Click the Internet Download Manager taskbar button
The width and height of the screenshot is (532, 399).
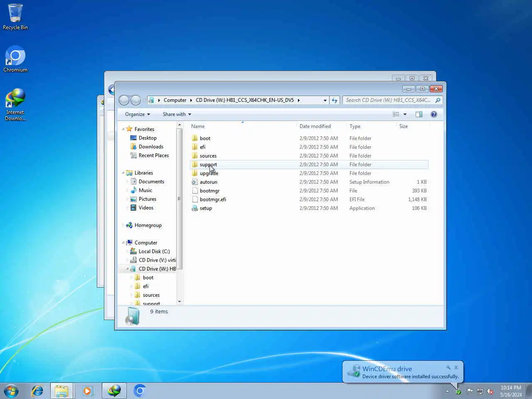click(x=114, y=391)
